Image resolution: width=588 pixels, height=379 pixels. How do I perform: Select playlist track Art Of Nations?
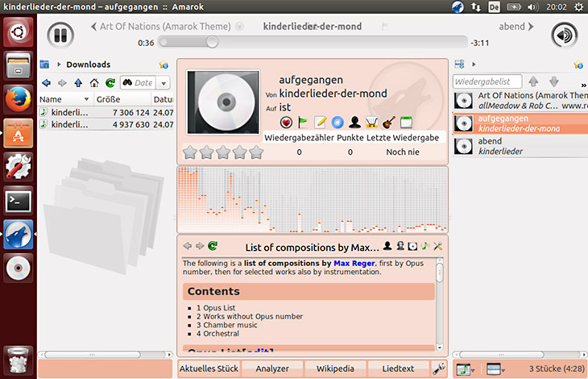coord(520,101)
